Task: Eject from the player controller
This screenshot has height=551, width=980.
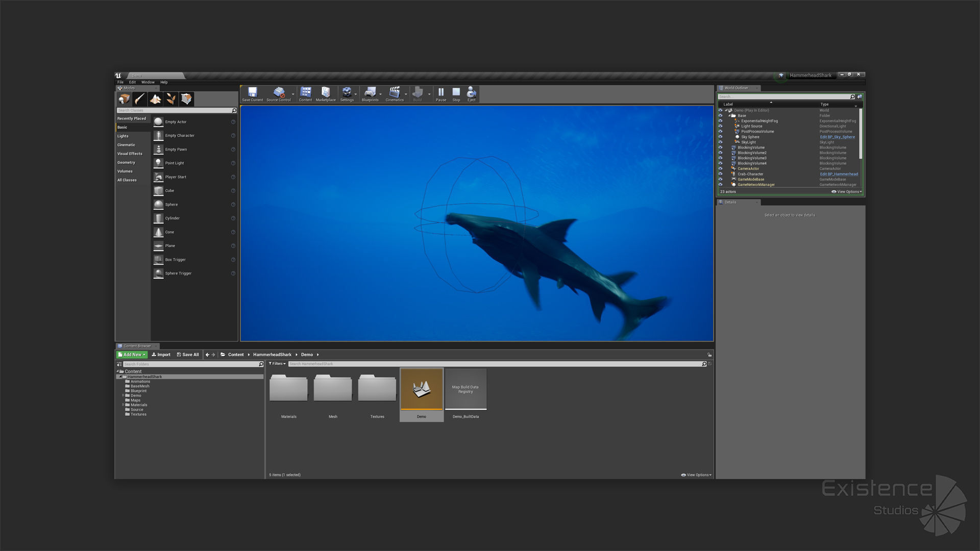Action: [472, 94]
